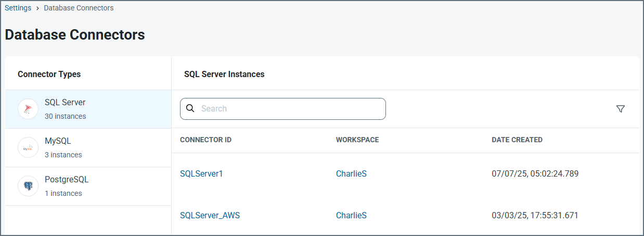Open the SQLServer_AWS connector link
This screenshot has height=236, width=644.
(x=210, y=215)
